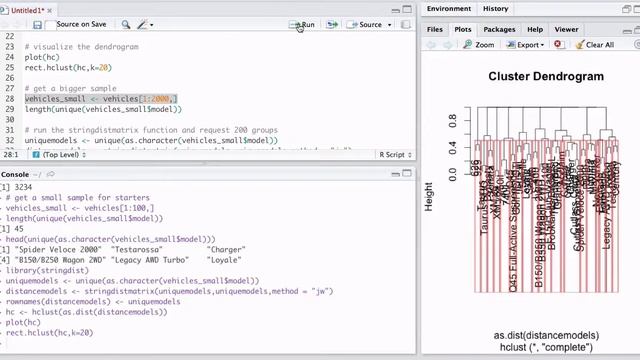Click console output '[1] 45'
Screen dimensions: 640x360
click(x=12, y=229)
